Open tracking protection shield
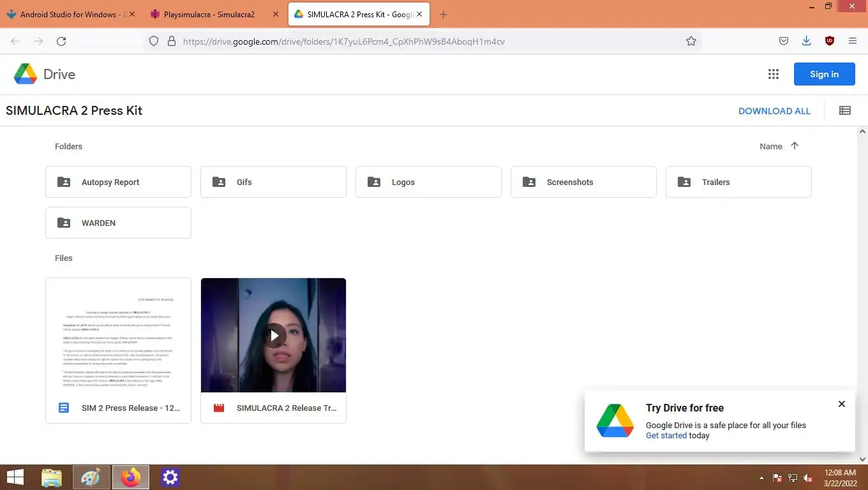868x490 pixels. click(154, 41)
